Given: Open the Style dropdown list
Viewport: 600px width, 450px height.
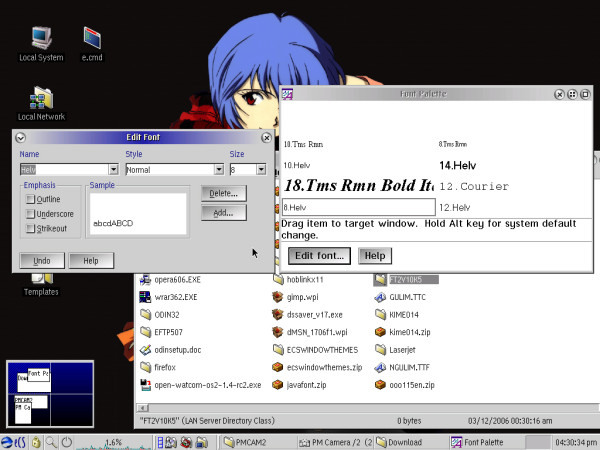Looking at the screenshot, I should pyautogui.click(x=218, y=170).
